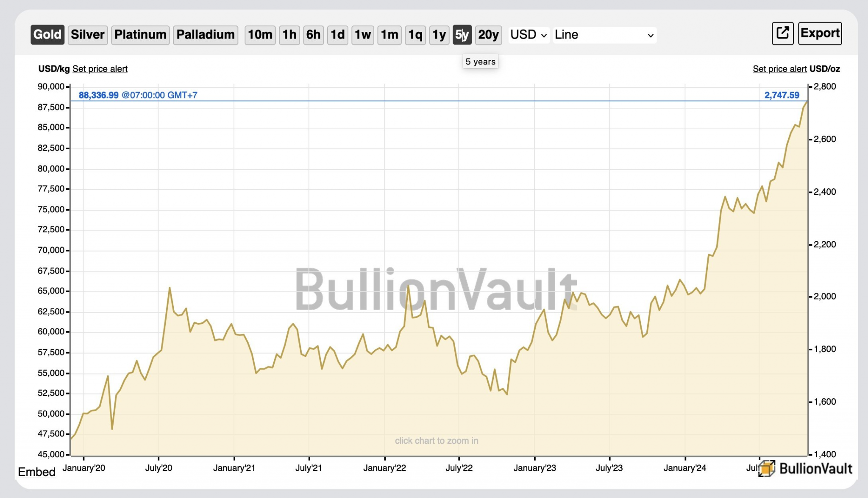Click the 2,747.59 USD/oz price label
Image resolution: width=868 pixels, height=498 pixels.
[x=782, y=95]
